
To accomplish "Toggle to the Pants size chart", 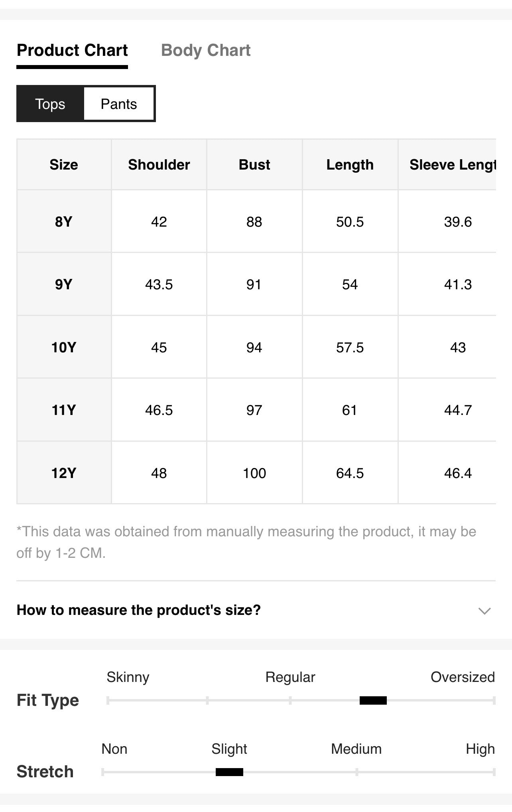I will click(119, 104).
